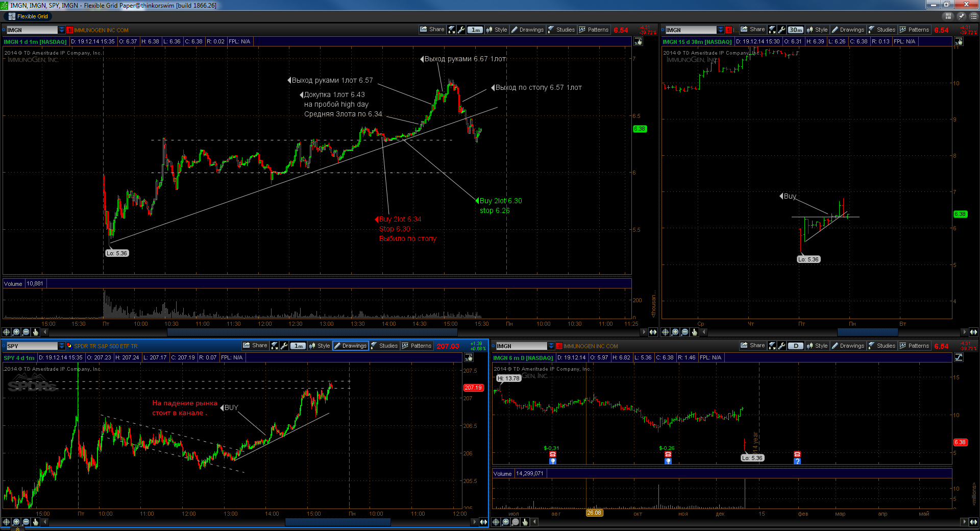
Task: Open Style menu in top-right 30m chart
Action: (817, 30)
